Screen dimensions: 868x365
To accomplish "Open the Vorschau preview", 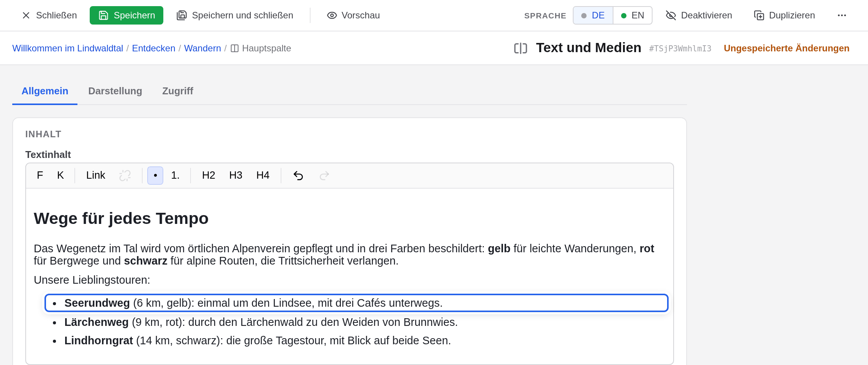I will pos(353,15).
